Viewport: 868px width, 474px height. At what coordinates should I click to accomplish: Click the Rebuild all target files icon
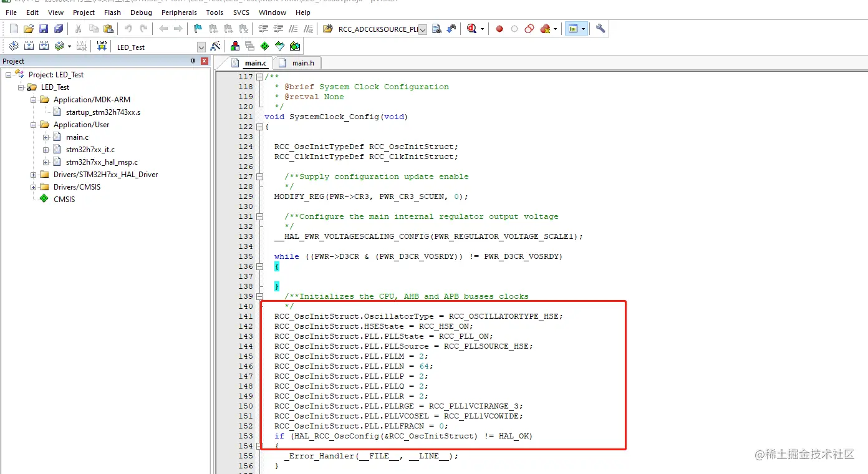click(x=44, y=46)
